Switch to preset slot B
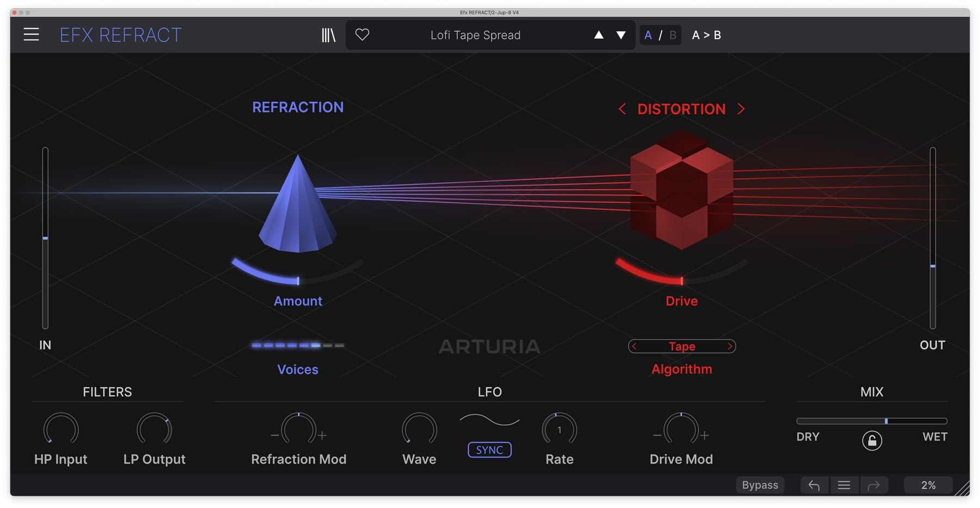The height and width of the screenshot is (508, 980). tap(673, 35)
